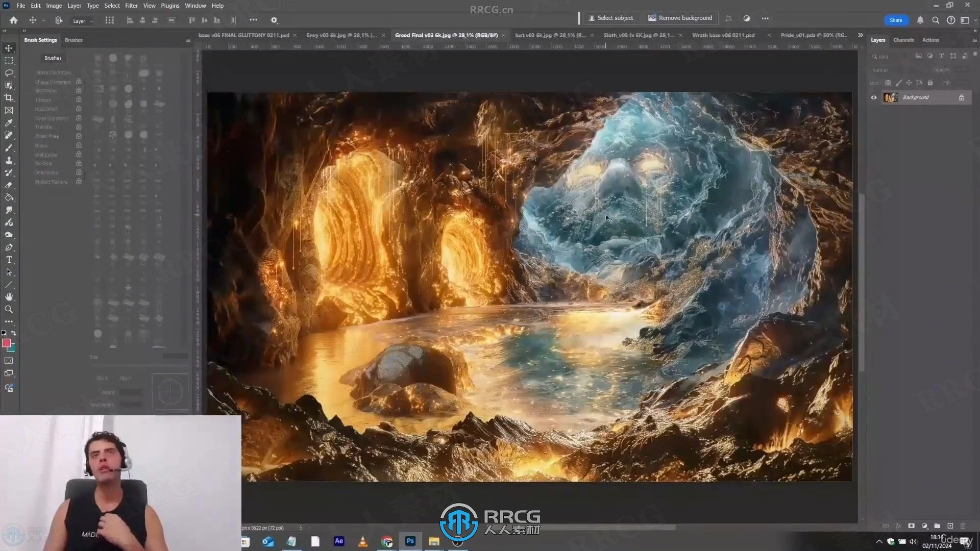Viewport: 980px width, 551px height.
Task: Toggle the Dual Brush lock
Action: (79, 109)
